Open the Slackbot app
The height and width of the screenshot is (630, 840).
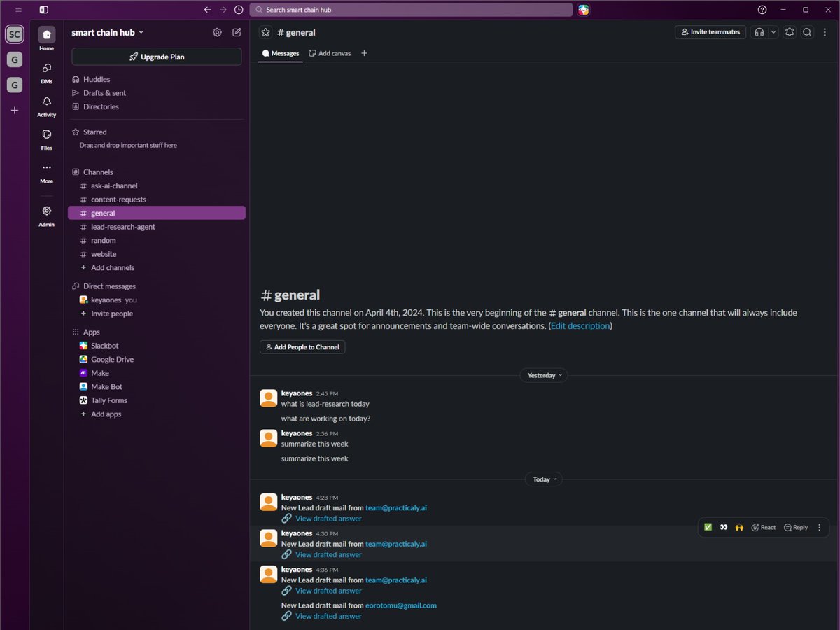[157, 346]
